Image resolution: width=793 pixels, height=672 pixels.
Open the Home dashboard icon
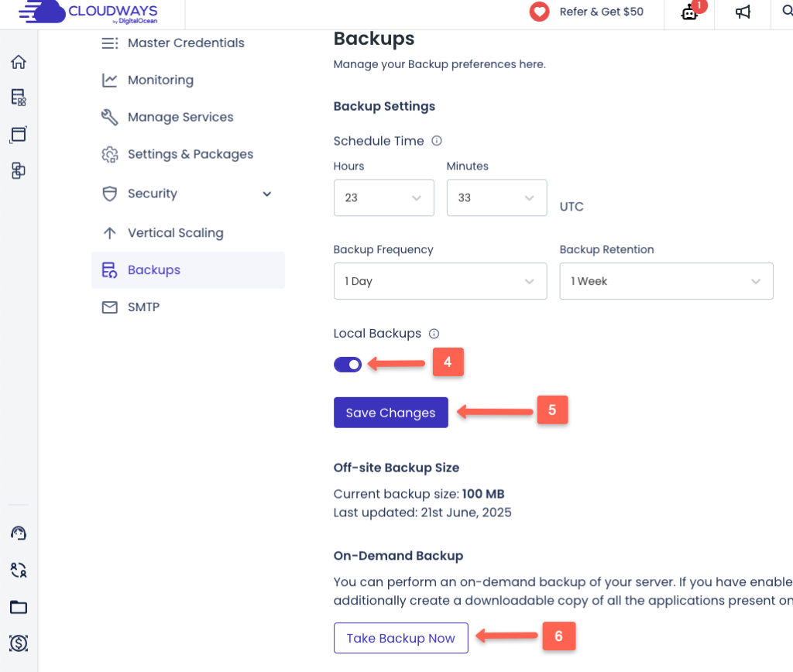tap(18, 62)
